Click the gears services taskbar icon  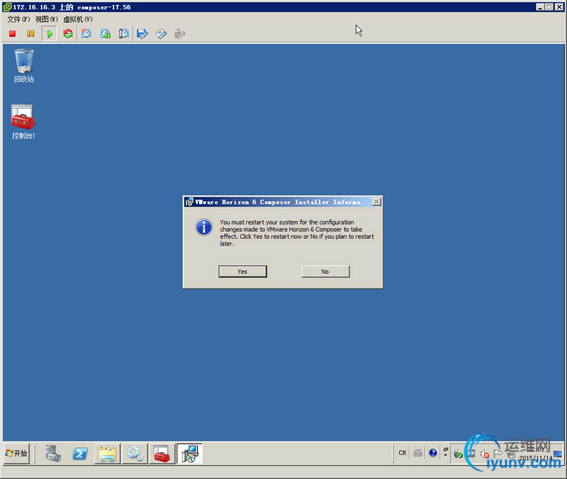pos(135,454)
